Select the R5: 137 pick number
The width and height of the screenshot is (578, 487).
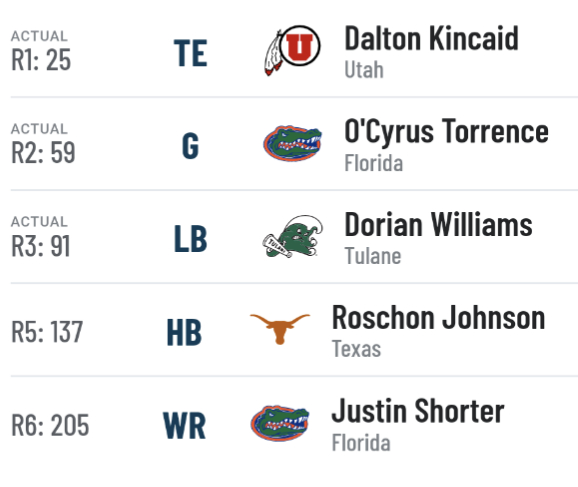pyautogui.click(x=47, y=332)
